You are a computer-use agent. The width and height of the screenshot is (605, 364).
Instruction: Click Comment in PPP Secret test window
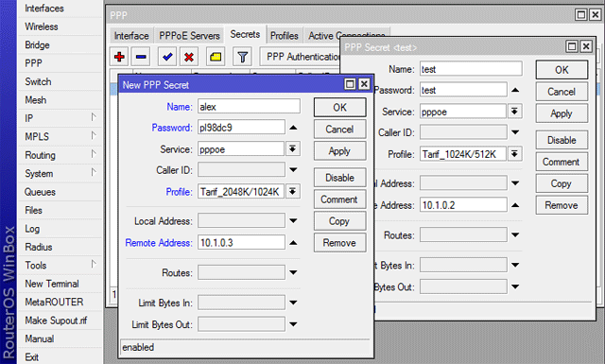(562, 162)
